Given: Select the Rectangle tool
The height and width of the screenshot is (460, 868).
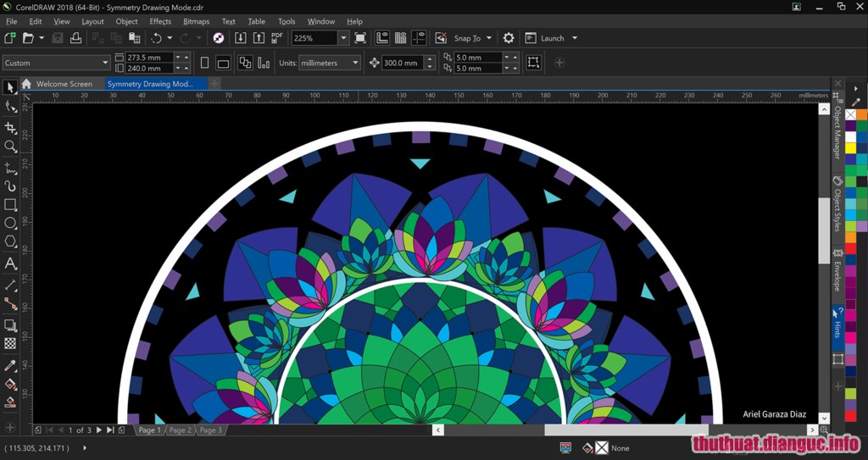Looking at the screenshot, I should tap(10, 205).
